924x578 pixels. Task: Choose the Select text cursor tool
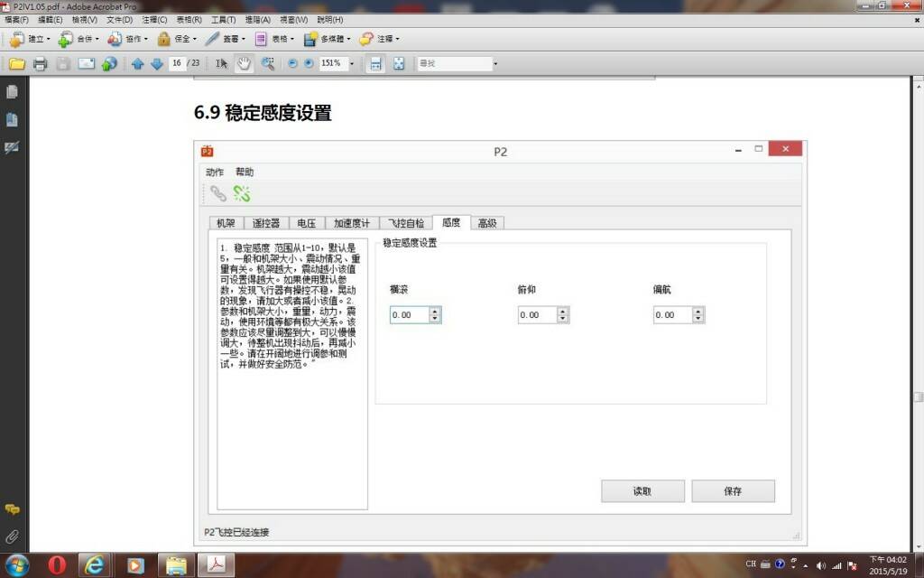click(222, 64)
